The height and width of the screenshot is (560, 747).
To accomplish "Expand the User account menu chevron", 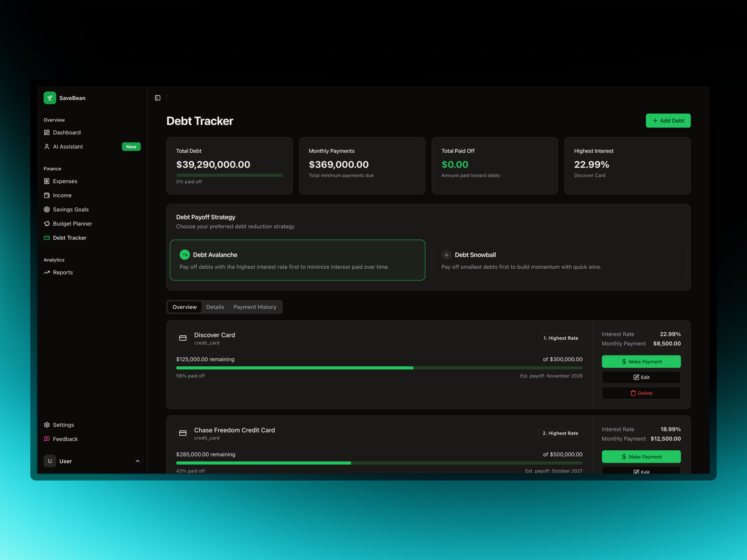I will coord(137,461).
